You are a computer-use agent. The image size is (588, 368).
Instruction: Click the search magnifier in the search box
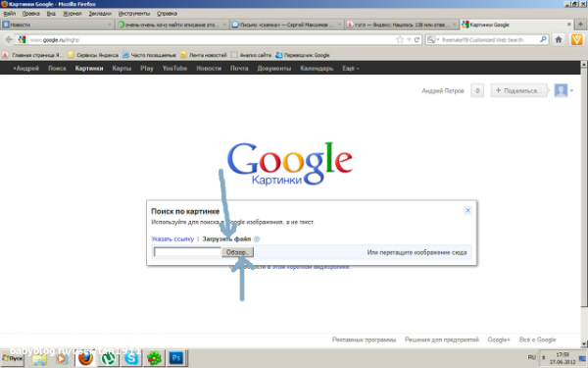point(543,39)
